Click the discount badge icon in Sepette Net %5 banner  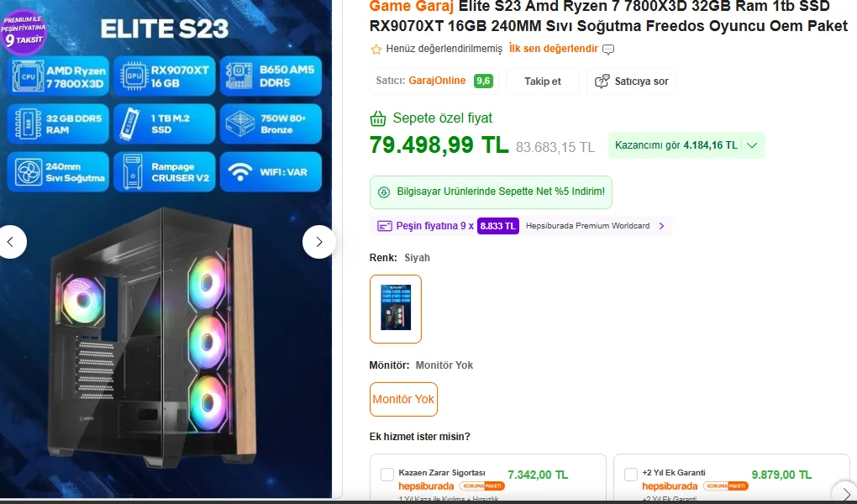(384, 192)
